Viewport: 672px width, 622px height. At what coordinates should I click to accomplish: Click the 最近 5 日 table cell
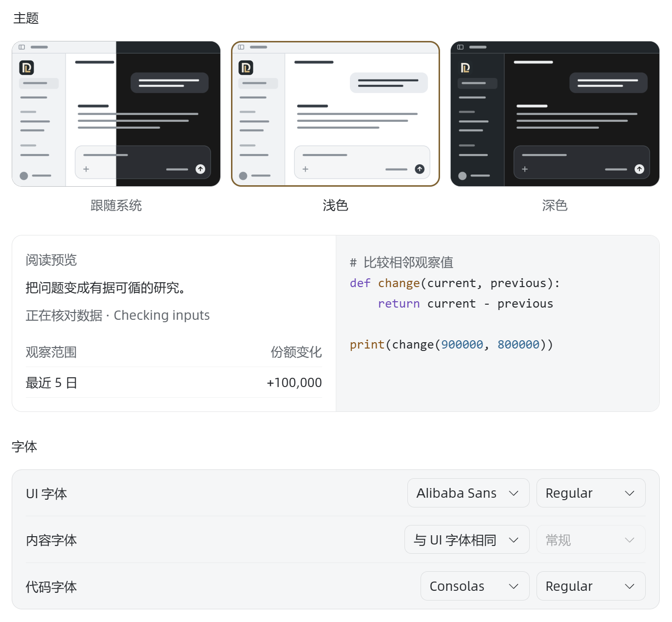point(51,383)
